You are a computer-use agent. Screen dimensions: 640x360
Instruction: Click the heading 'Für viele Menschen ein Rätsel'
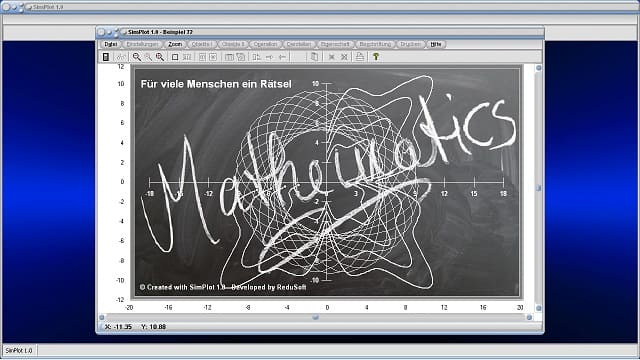[216, 84]
